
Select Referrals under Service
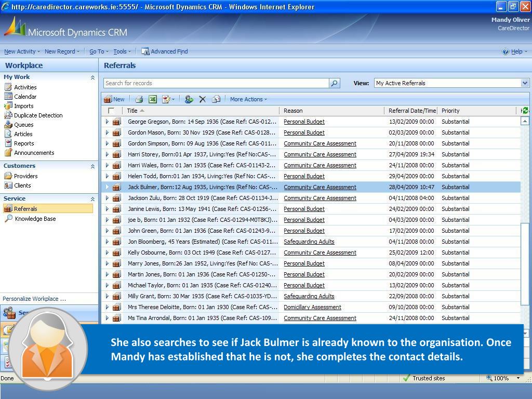[48, 209]
